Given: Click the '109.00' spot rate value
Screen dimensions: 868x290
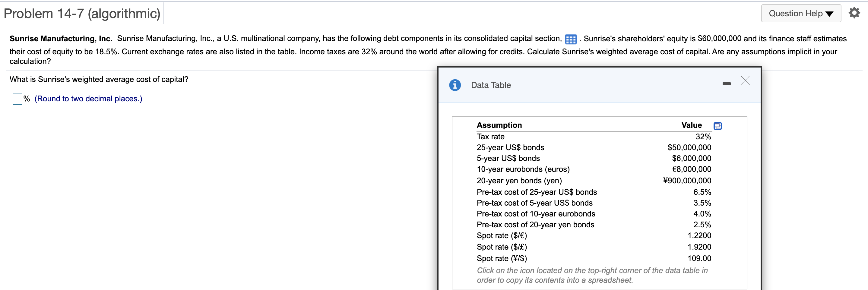Looking at the screenshot, I should coord(699,258).
